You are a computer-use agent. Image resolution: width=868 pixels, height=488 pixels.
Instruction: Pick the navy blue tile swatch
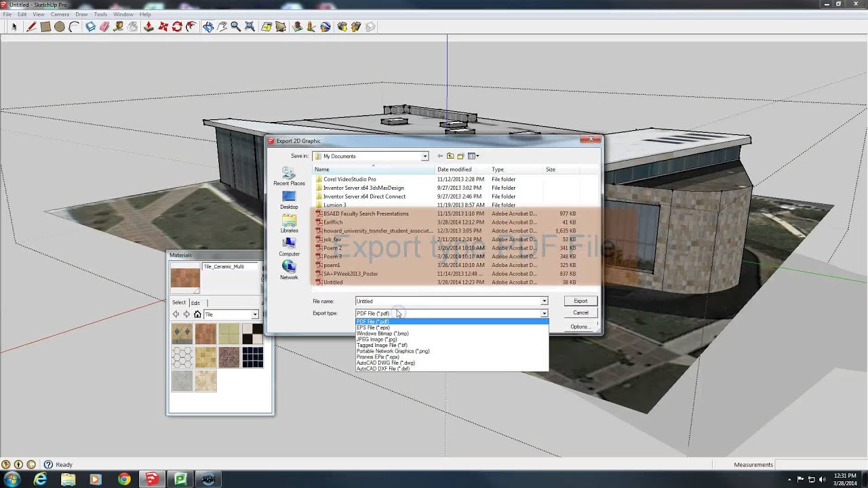tap(252, 357)
